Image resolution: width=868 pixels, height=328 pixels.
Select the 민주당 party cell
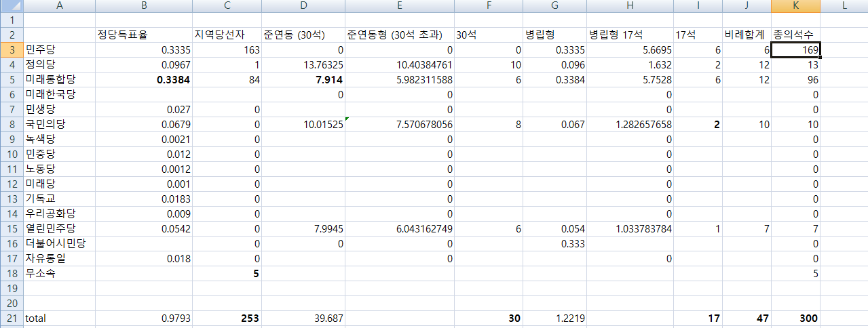click(x=59, y=50)
